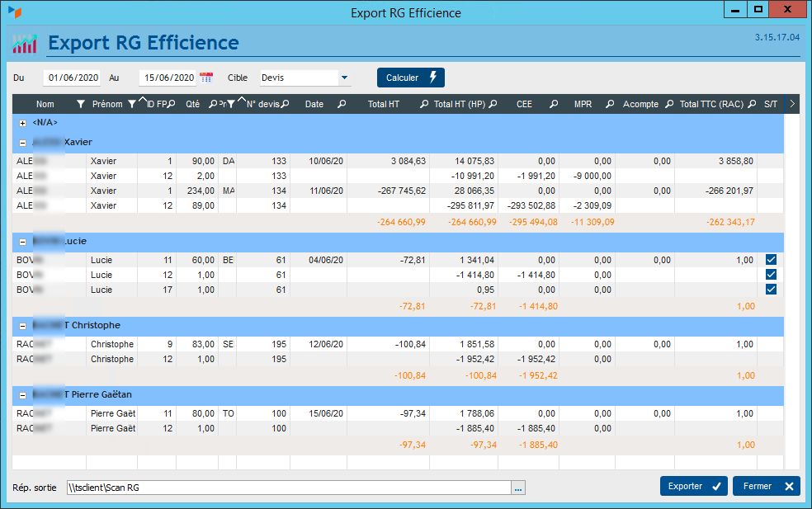Screen dimensions: 812x509
Task: Toggle S/T checkbox on Lucie's third row
Action: click(771, 290)
